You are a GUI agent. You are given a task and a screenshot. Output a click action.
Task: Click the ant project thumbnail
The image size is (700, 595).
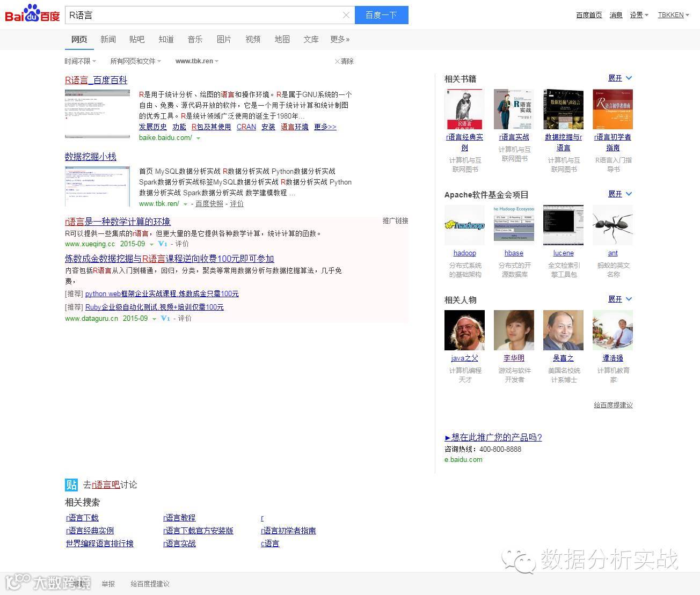pos(613,225)
